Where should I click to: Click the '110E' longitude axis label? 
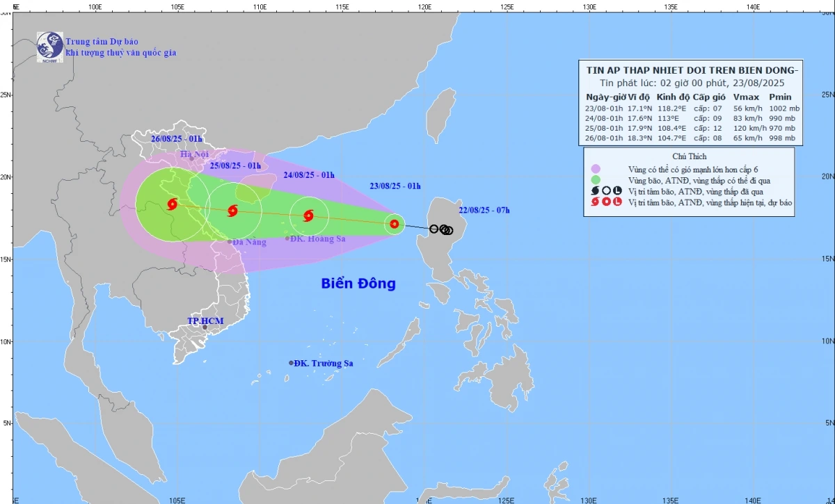tap(260, 6)
